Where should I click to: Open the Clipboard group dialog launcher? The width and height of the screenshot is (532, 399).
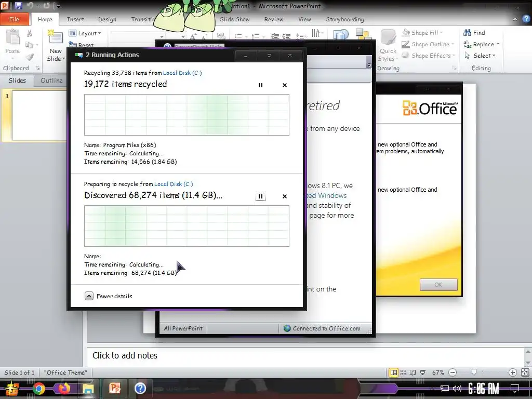37,68
